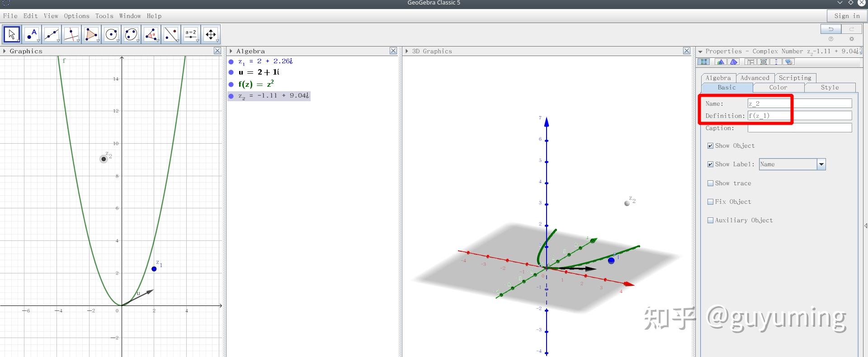Click the Definition input field
This screenshot has width=868, height=357.
pyautogui.click(x=800, y=116)
